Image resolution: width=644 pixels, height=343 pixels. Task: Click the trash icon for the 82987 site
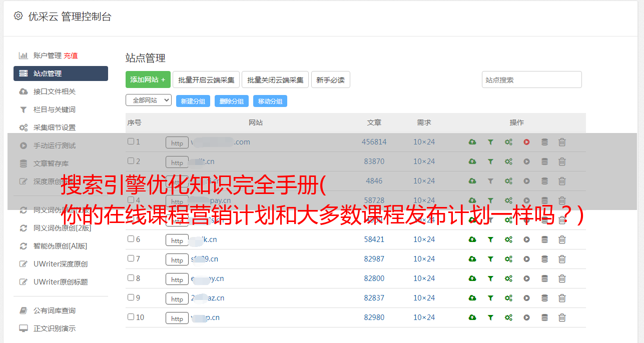click(562, 259)
